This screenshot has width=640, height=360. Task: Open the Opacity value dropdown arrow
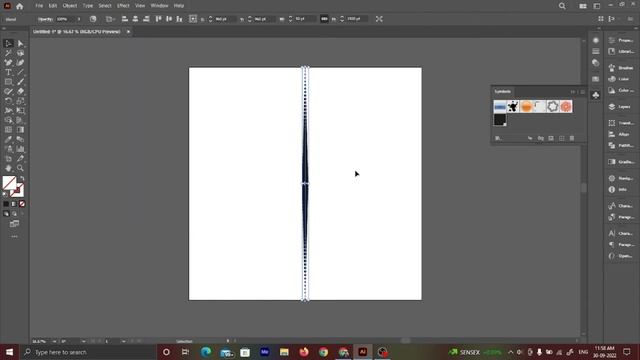coord(79,19)
